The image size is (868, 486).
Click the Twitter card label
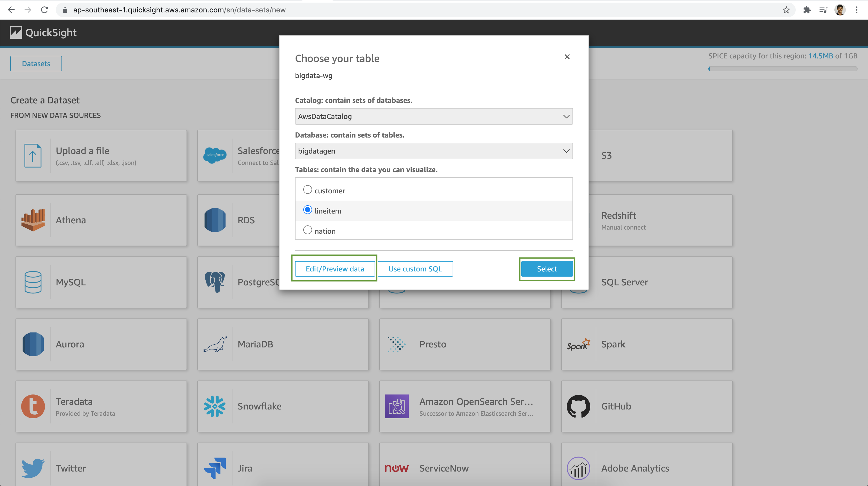[x=71, y=468]
